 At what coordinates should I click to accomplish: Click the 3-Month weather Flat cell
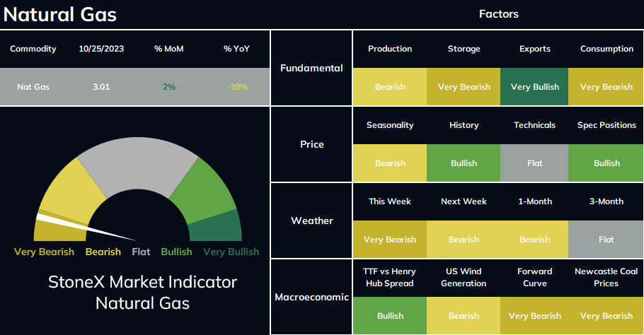click(606, 239)
